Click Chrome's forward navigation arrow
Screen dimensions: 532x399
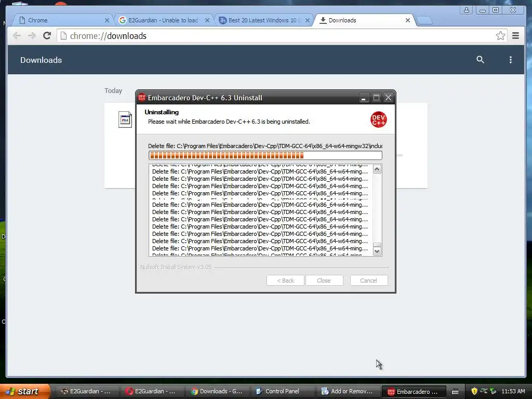point(32,36)
